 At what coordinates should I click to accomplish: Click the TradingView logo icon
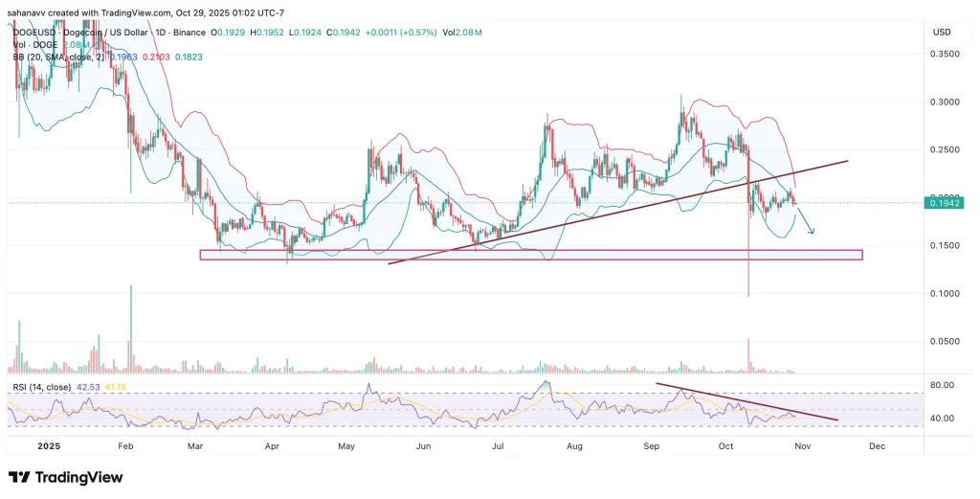pos(20,477)
